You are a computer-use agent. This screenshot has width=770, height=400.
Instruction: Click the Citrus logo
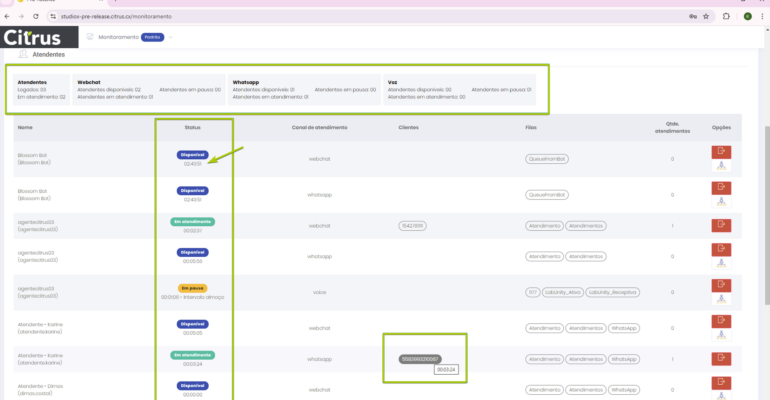tap(39, 38)
